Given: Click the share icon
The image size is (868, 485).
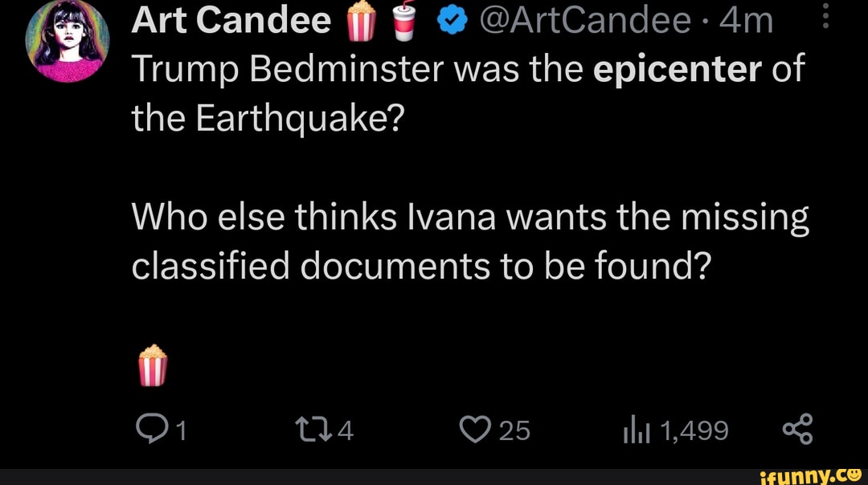Looking at the screenshot, I should 798,430.
